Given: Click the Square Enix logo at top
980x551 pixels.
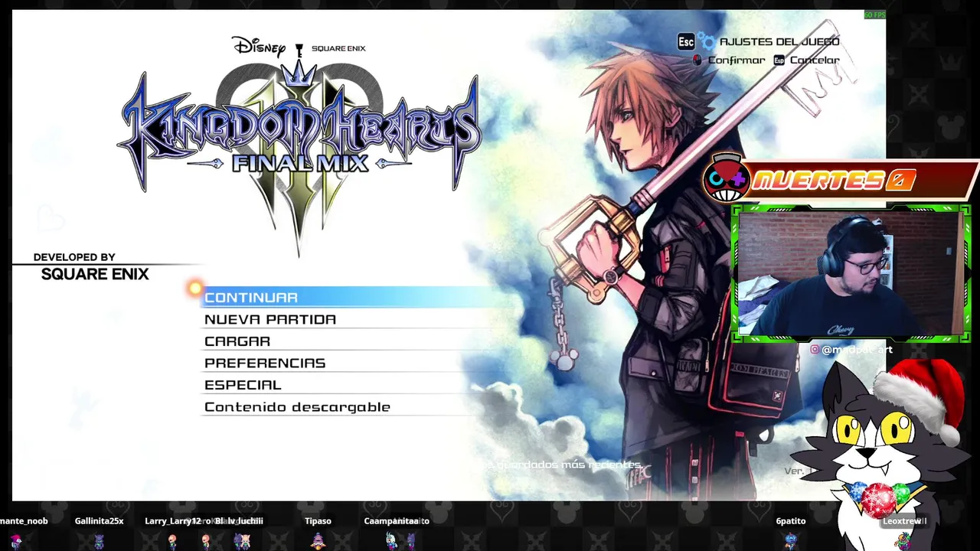Looking at the screenshot, I should pyautogui.click(x=338, y=48).
